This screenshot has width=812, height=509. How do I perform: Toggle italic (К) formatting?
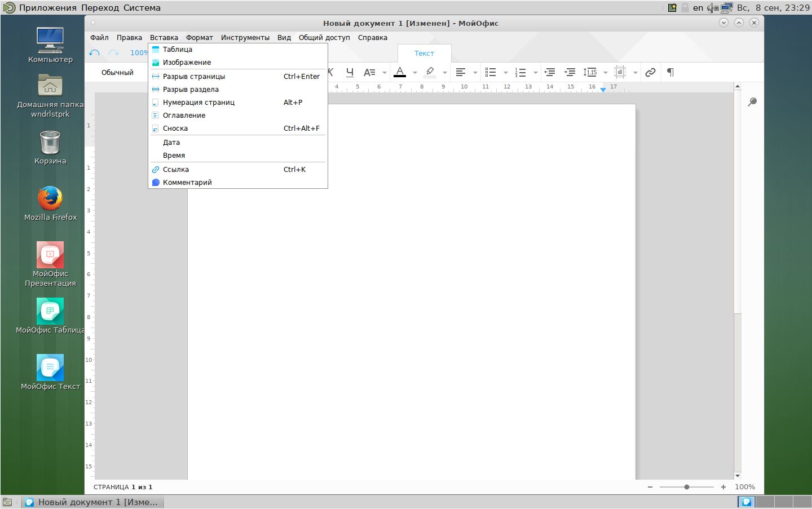[332, 72]
